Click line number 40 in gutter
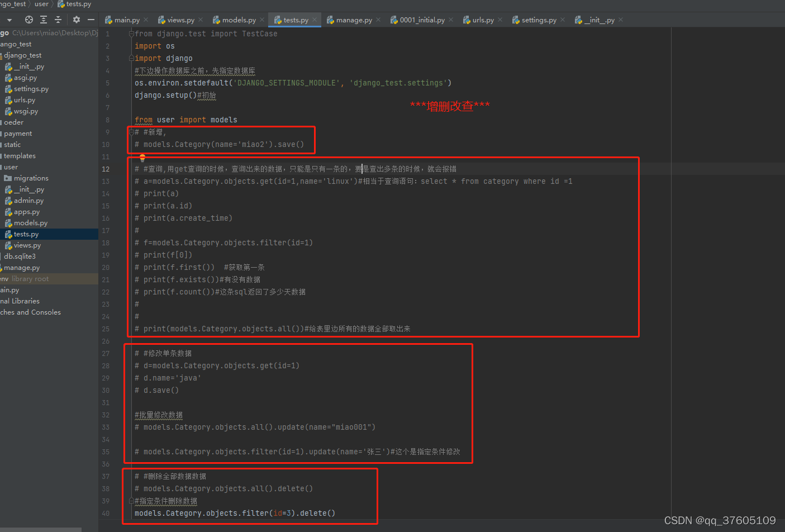 (x=106, y=513)
